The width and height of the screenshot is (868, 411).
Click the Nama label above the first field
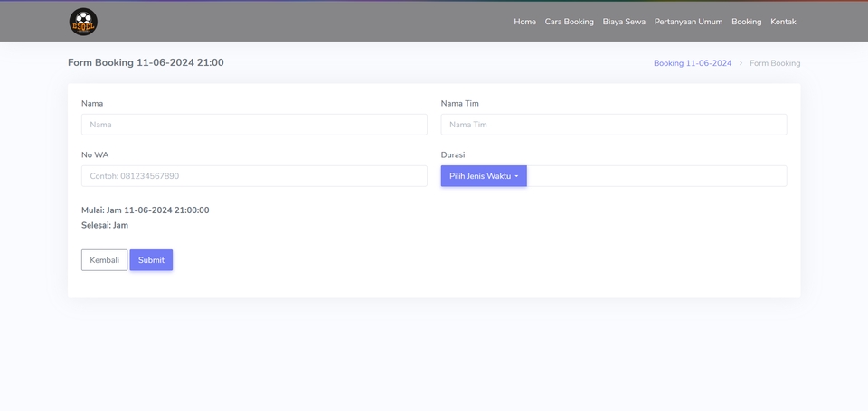pos(92,104)
